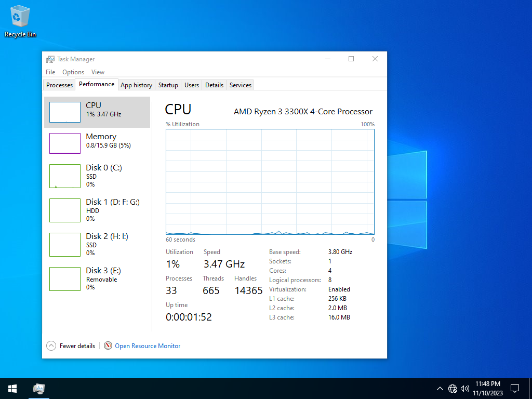Screen dimensions: 532x399
Task: Select the Disk 2 (H: I:) graph thumbnail
Action: 65,245
